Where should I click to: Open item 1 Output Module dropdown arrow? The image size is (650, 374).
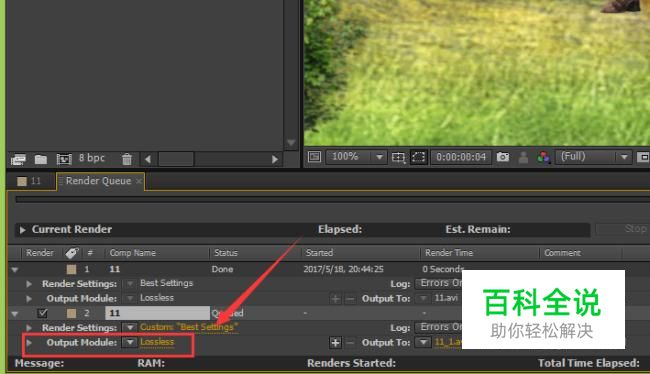pyautogui.click(x=130, y=298)
